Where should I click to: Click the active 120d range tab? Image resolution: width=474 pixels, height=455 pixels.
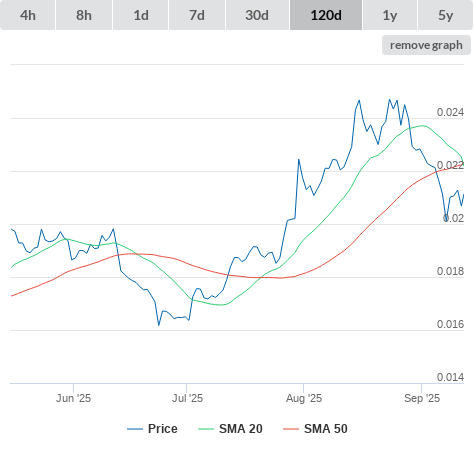tap(326, 15)
